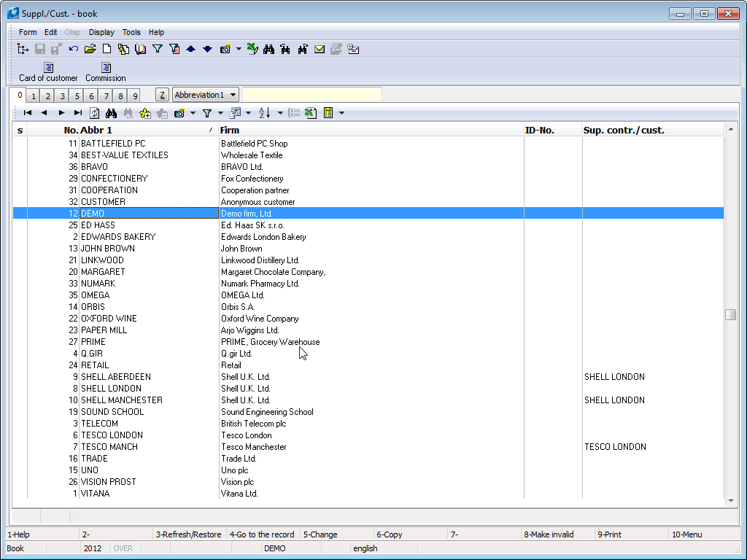Open Card of customer report
This screenshot has width=747, height=560.
coord(48,72)
